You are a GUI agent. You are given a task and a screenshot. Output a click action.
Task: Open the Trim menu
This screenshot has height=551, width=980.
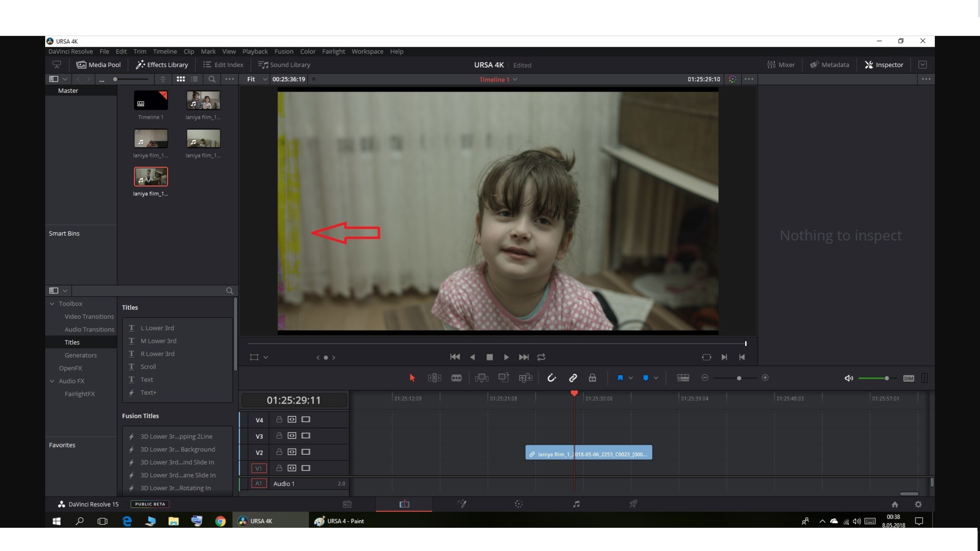click(x=140, y=51)
